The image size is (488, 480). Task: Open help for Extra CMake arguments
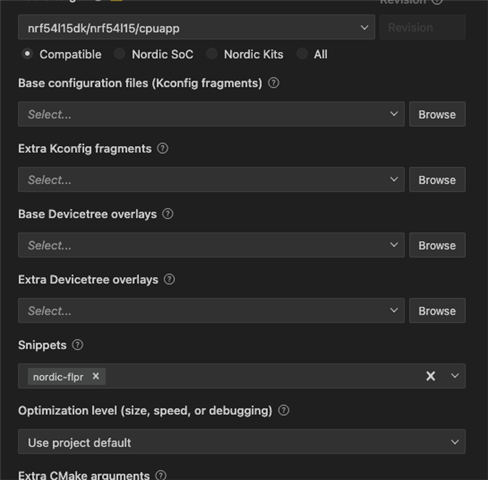click(161, 475)
